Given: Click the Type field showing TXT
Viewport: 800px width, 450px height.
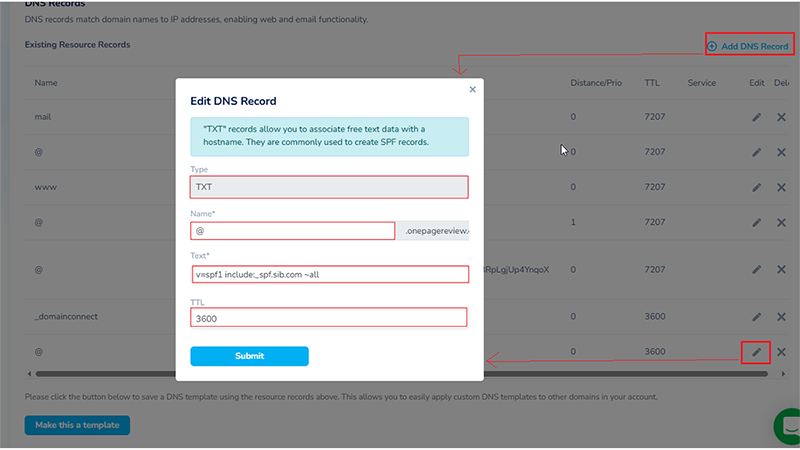Looking at the screenshot, I should coord(329,187).
